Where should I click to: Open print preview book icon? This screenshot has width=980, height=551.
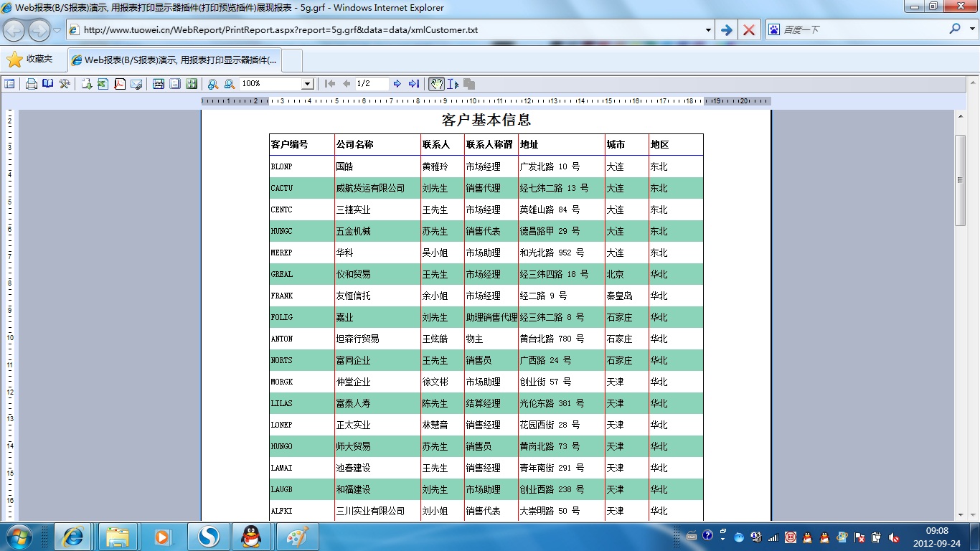point(48,84)
